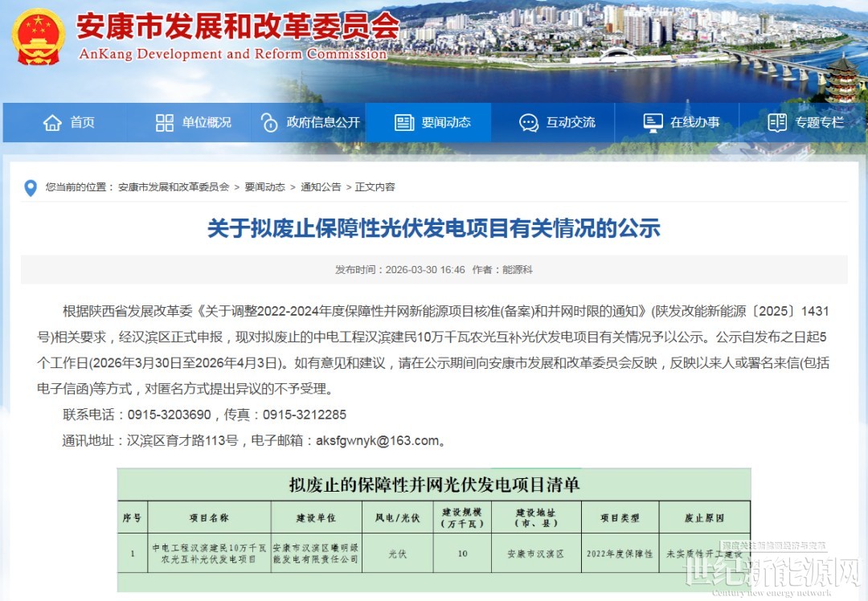The width and height of the screenshot is (868, 601).
Task: Click the national emblem logo
Action: click(x=39, y=37)
